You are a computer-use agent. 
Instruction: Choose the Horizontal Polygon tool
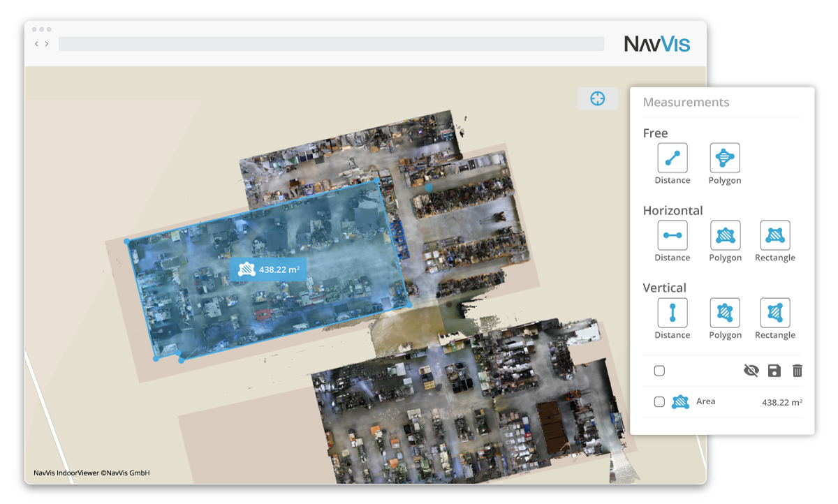click(x=725, y=236)
